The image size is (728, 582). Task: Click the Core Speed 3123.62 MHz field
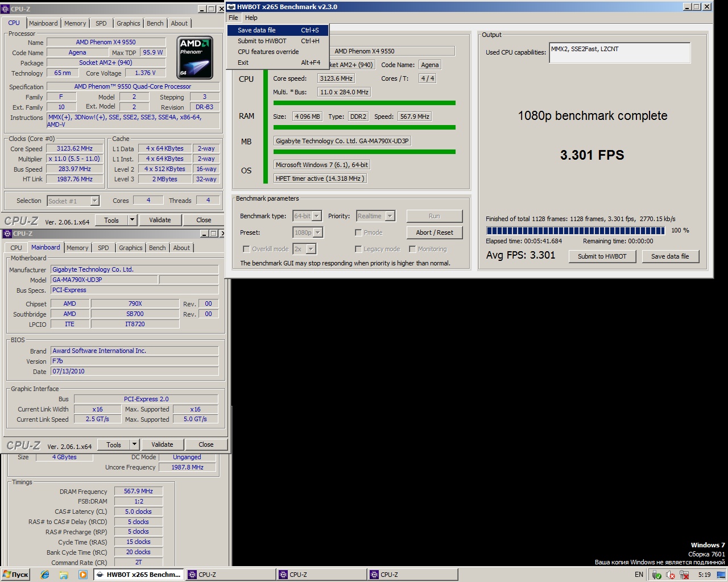point(75,148)
